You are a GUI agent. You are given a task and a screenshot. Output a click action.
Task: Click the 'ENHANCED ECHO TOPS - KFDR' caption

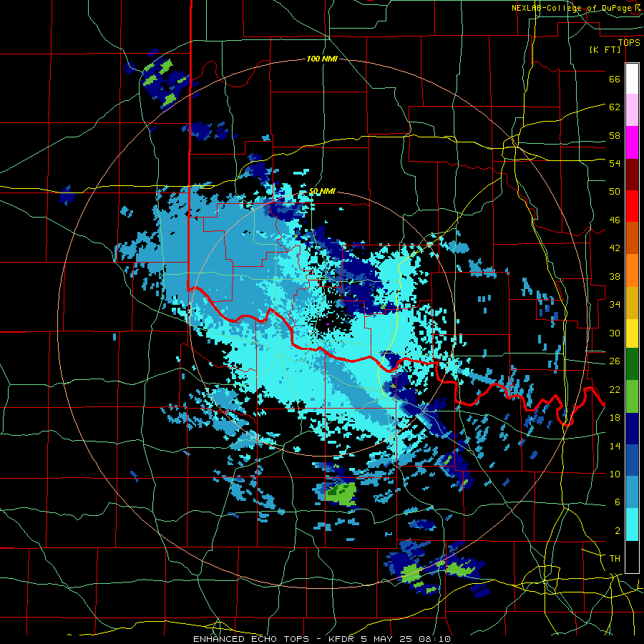(274, 639)
